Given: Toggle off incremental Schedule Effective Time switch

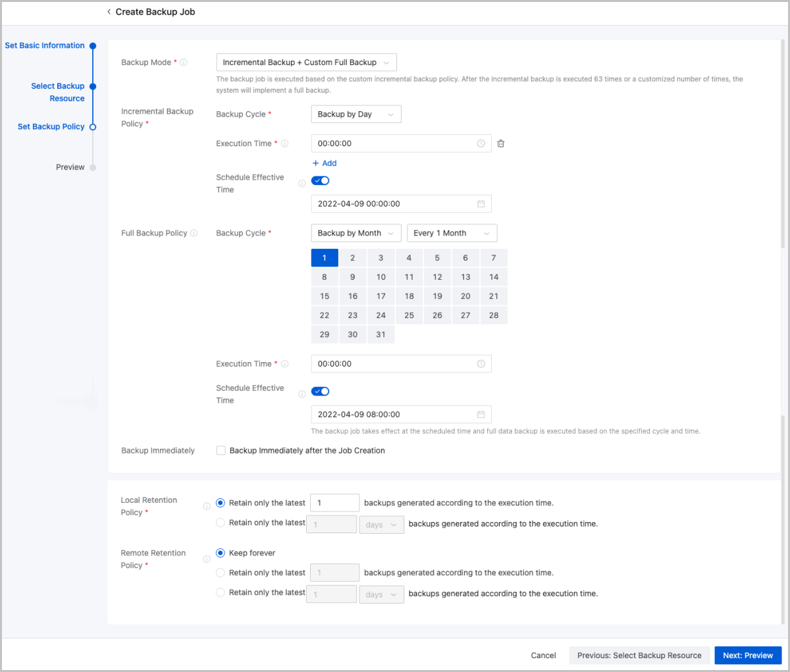Looking at the screenshot, I should click(321, 180).
